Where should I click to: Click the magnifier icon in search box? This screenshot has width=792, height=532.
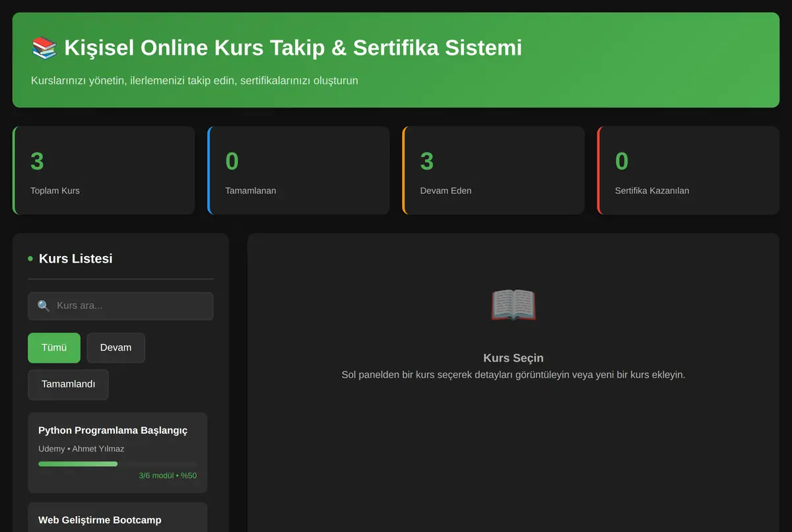tap(44, 306)
